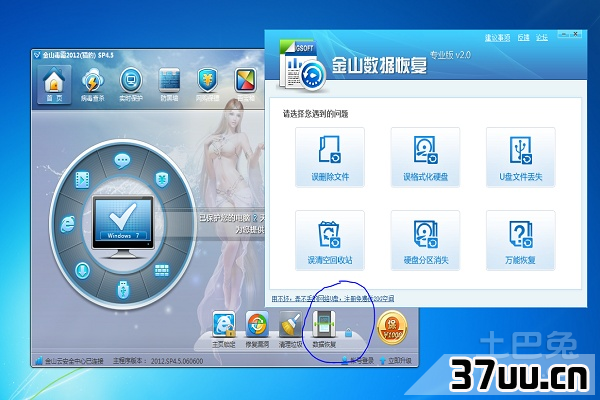Screen dimensions: 600x400
Task: Open the 病毒查杀 virus scan tab
Action: point(92,85)
